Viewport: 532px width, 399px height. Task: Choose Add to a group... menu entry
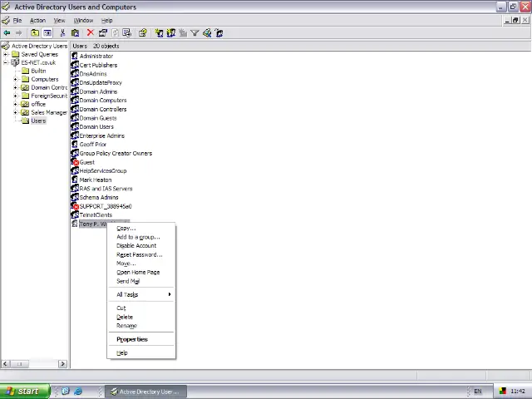click(x=141, y=237)
